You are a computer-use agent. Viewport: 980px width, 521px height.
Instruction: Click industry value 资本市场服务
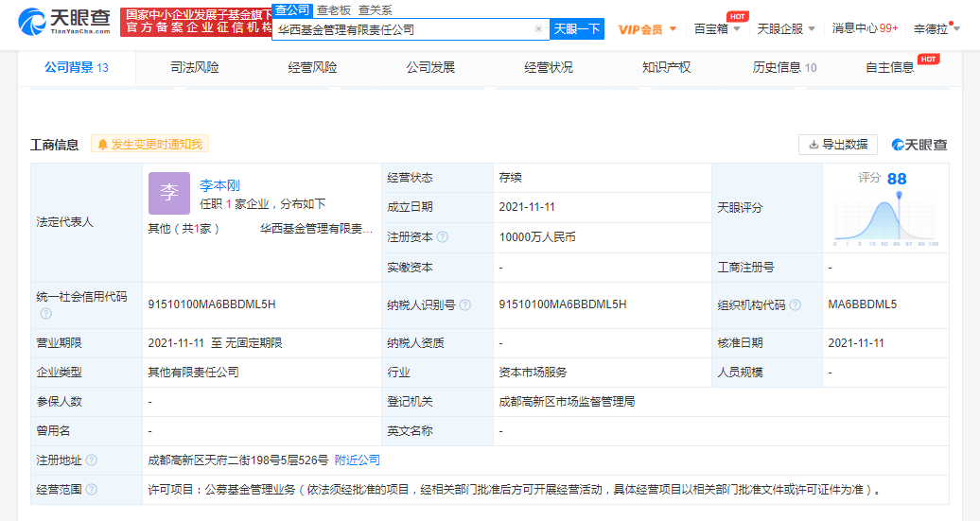[533, 373]
